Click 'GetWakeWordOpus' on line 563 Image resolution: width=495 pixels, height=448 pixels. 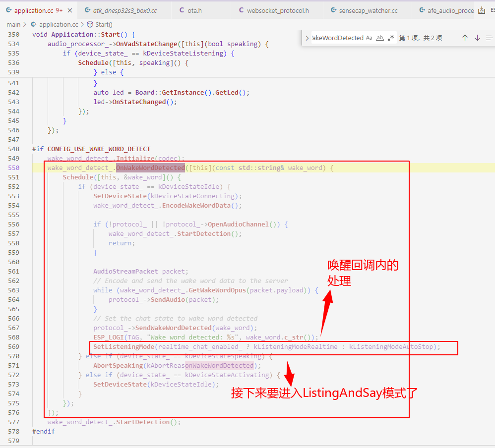click(x=217, y=290)
